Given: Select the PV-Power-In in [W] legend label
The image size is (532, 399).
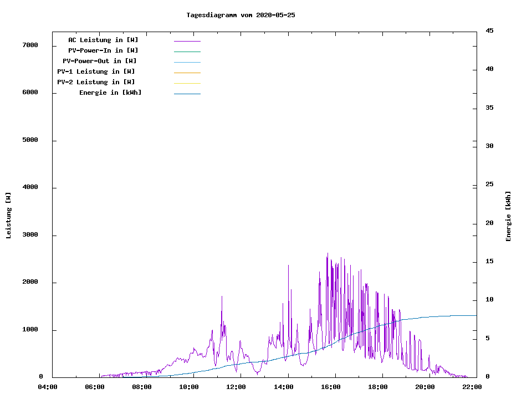Looking at the screenshot, I should [x=103, y=50].
